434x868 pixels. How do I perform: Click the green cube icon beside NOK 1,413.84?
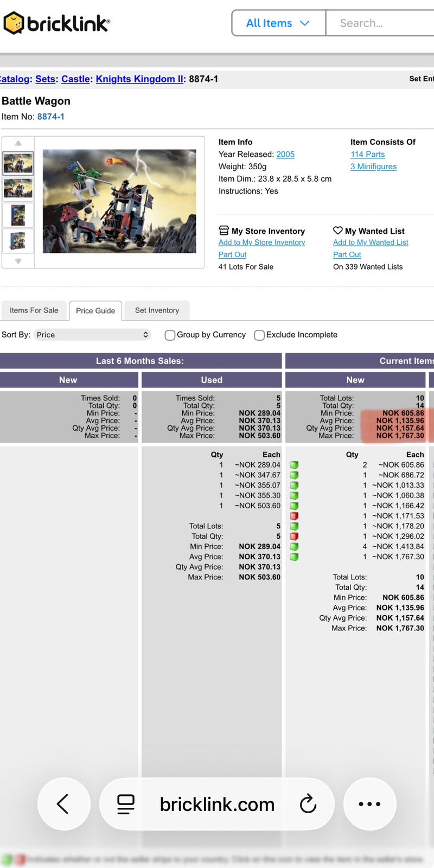click(x=294, y=547)
